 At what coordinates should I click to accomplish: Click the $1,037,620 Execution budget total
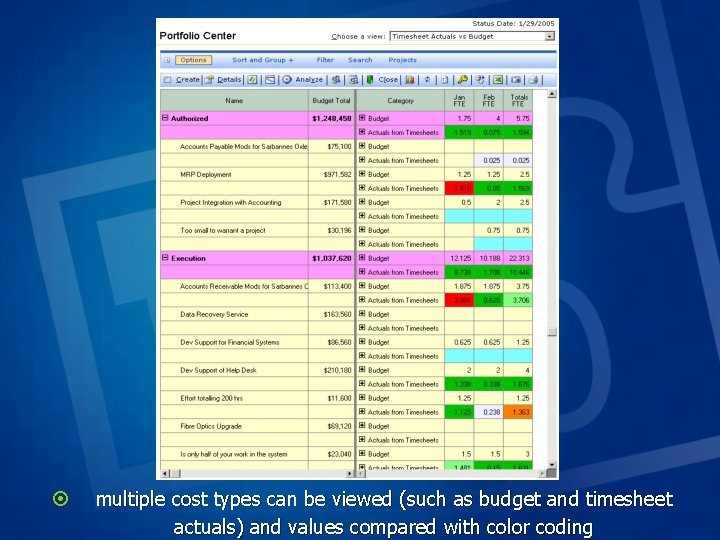click(332, 259)
